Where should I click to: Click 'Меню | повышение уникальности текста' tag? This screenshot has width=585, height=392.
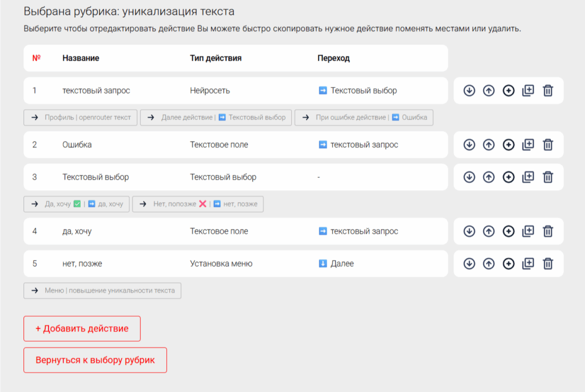[102, 290]
